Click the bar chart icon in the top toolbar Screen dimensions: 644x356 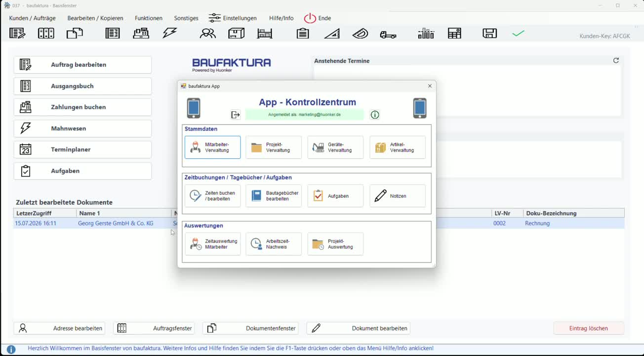tap(426, 34)
